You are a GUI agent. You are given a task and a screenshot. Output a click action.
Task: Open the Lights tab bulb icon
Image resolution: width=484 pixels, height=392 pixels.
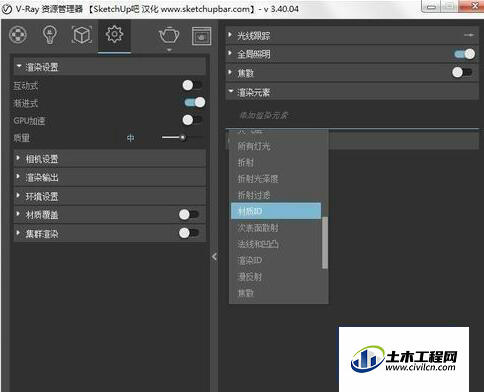(x=50, y=35)
